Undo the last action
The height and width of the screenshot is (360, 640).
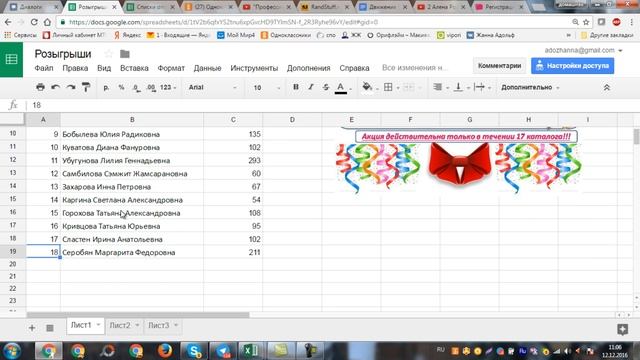click(x=56, y=87)
